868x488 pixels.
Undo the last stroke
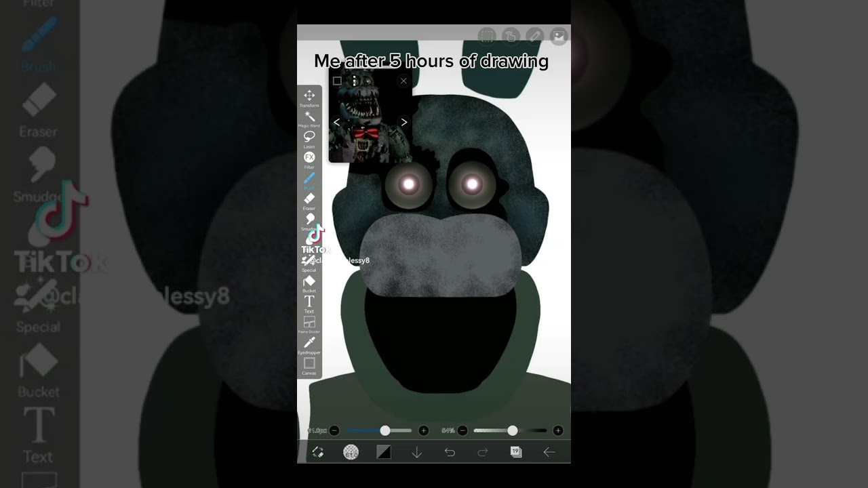450,452
